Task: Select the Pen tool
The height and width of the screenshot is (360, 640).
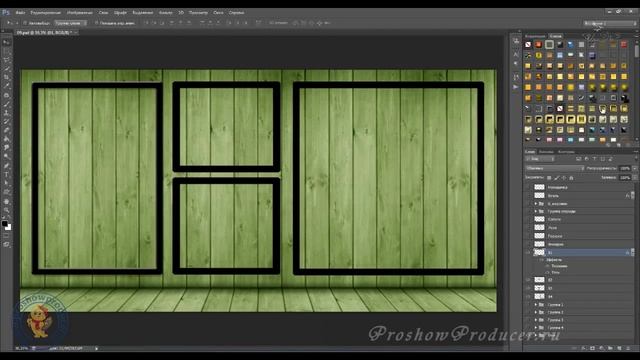Action: click(x=7, y=166)
